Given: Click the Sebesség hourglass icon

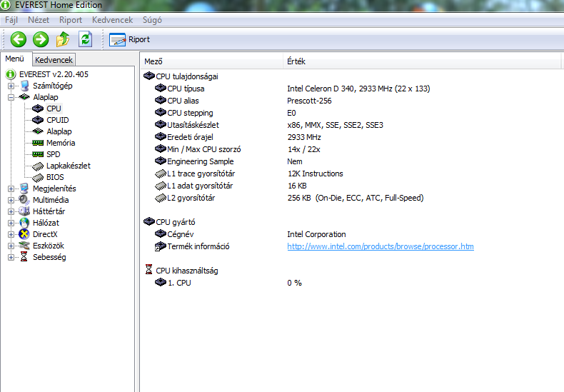Looking at the screenshot, I should [x=24, y=257].
